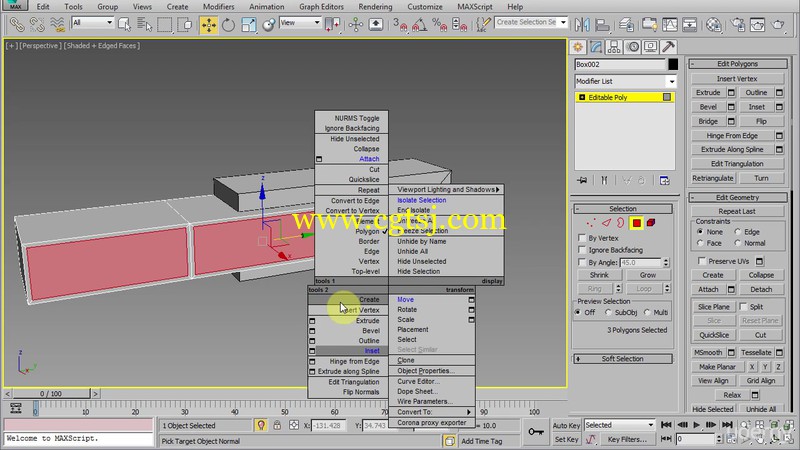Screen dimensions: 800x450
Task: Toggle the selection lock icon
Action: 277,425
